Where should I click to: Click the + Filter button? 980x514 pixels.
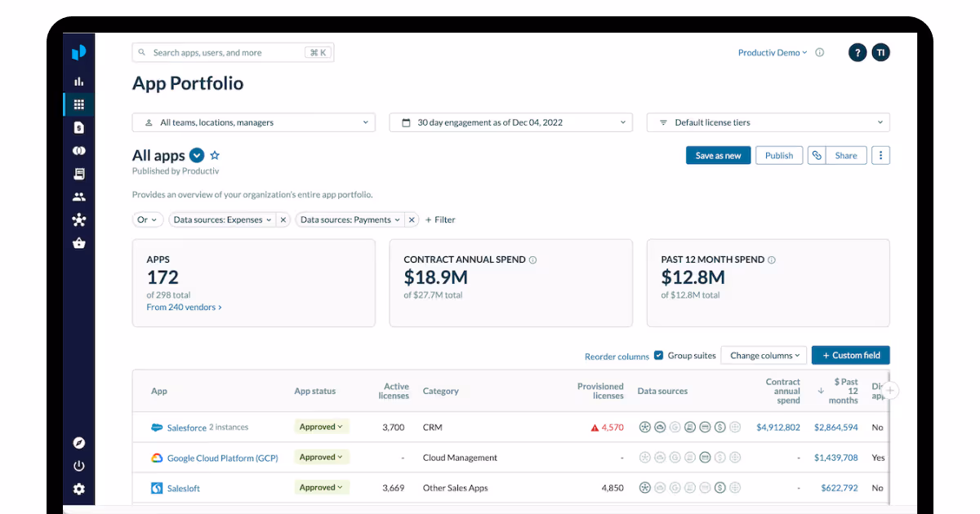(x=440, y=219)
